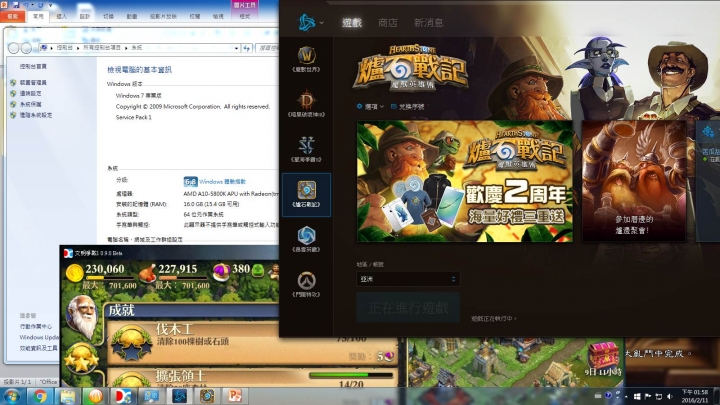Click the 正在進行遊戲 play button

coord(408,308)
